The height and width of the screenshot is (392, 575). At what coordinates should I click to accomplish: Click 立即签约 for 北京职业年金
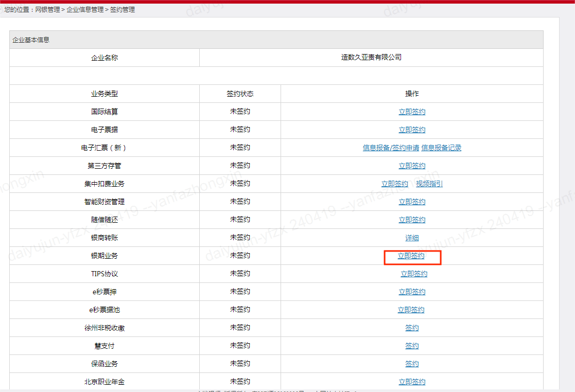[412, 382]
